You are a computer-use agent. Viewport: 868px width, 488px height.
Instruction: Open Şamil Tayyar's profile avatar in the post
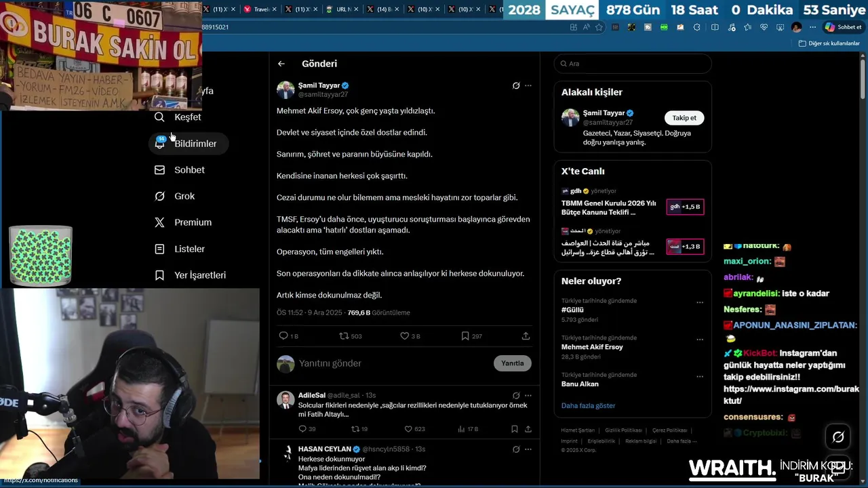point(285,90)
